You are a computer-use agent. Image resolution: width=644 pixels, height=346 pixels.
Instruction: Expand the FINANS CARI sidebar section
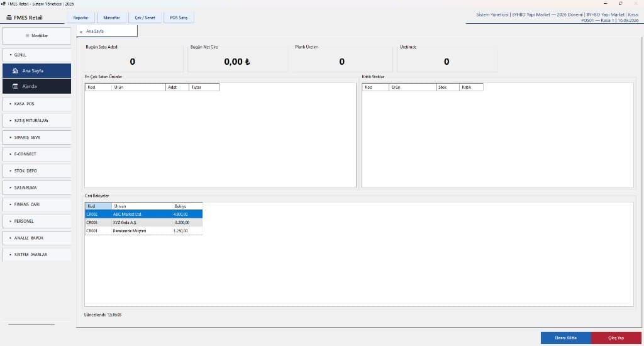tap(36, 204)
